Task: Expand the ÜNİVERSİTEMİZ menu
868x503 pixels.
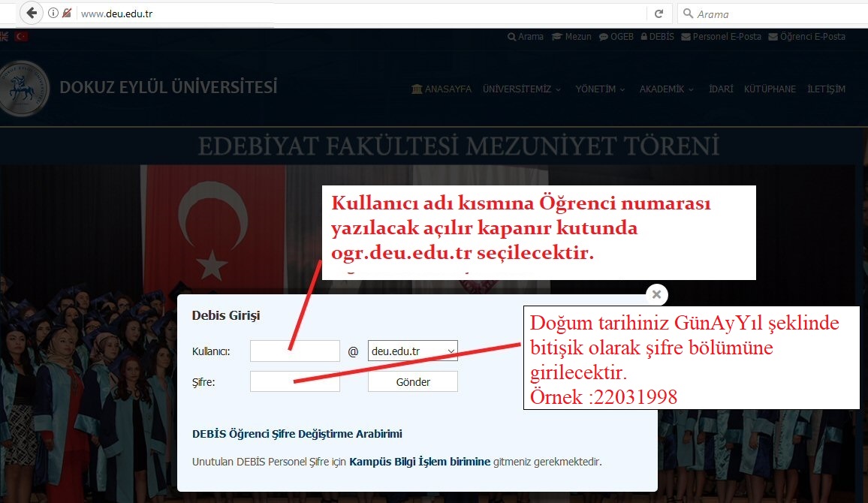Action: (x=521, y=89)
